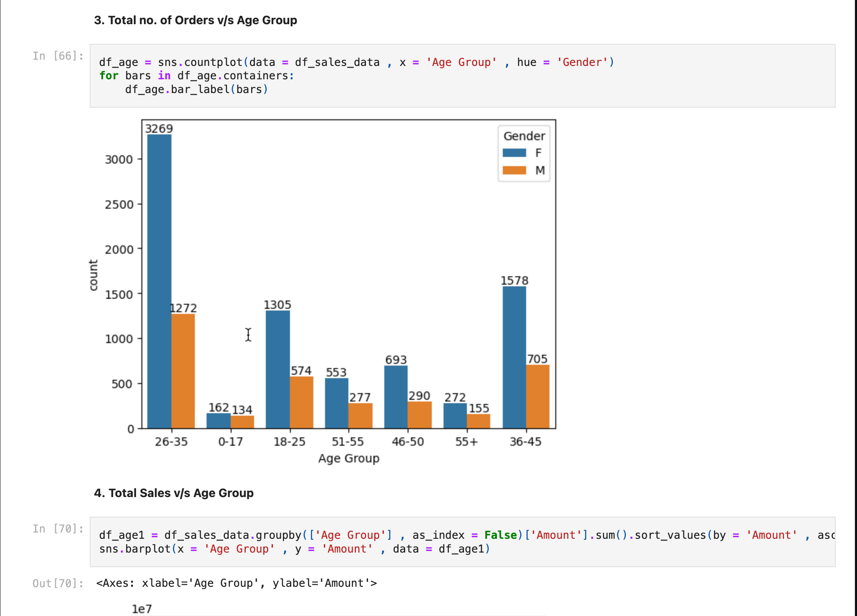Click the blue 46-50 bar labeled 693
The width and height of the screenshot is (857, 616).
point(396,396)
